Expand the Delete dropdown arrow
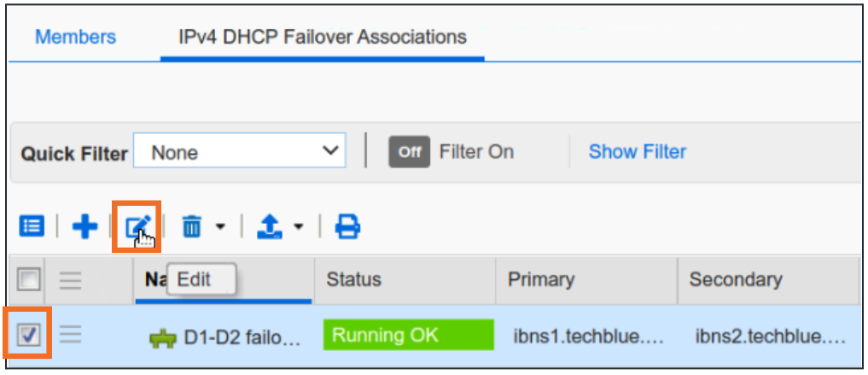Screen dimensions: 868x375 220,227
